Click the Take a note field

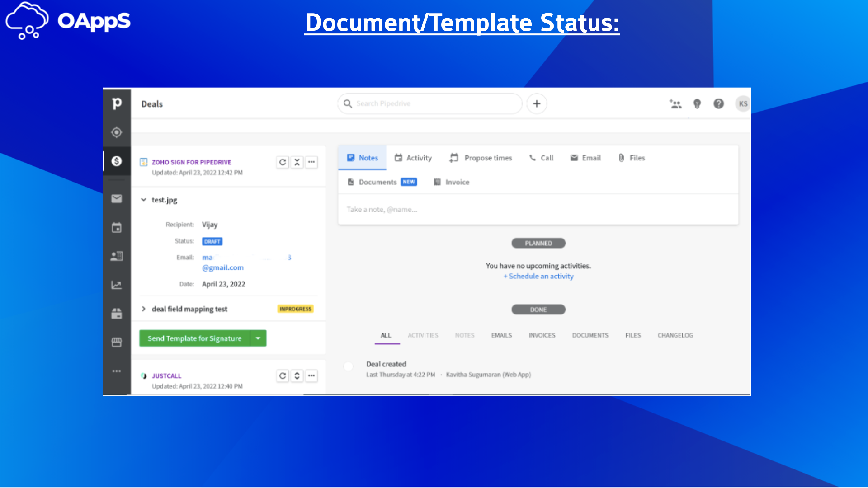coord(538,210)
